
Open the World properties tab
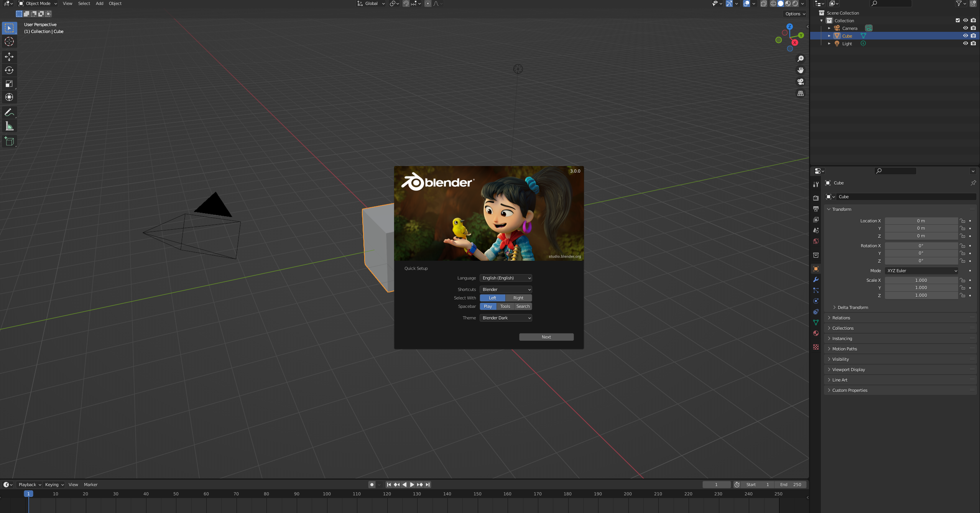816,241
